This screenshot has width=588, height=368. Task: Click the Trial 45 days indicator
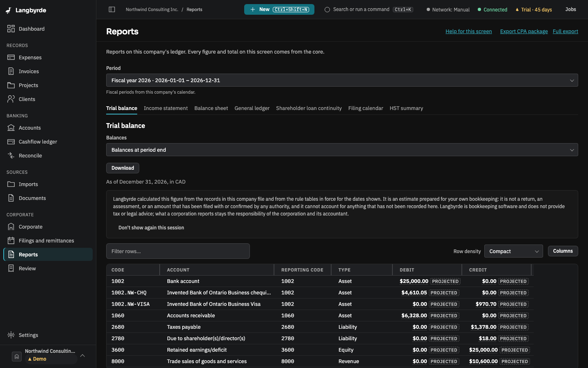[x=534, y=9]
